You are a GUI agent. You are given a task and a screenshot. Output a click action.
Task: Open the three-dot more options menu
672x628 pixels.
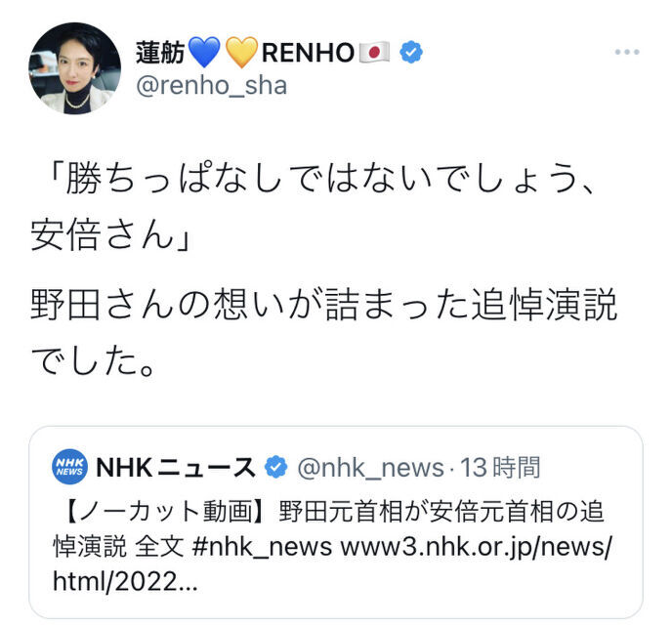(x=627, y=52)
